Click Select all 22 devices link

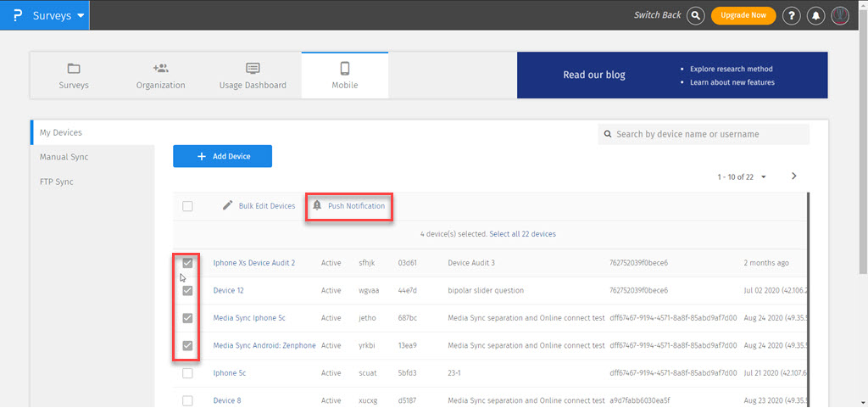pos(522,234)
